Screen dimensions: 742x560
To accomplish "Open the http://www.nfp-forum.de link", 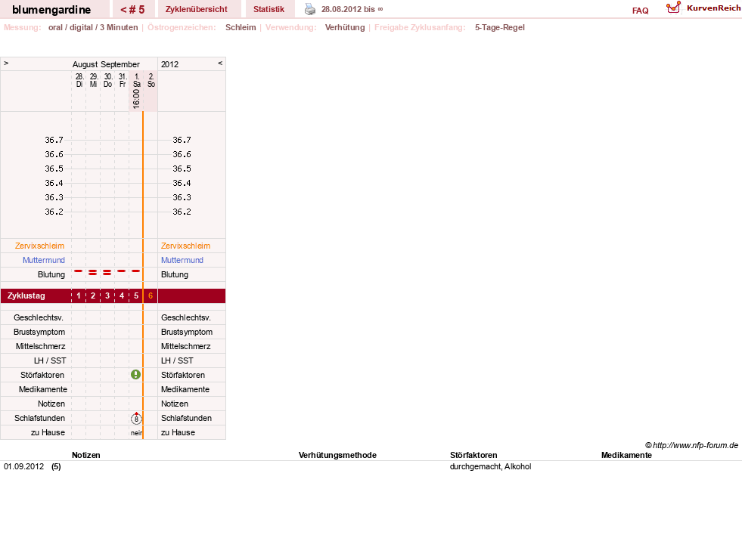I will point(695,445).
